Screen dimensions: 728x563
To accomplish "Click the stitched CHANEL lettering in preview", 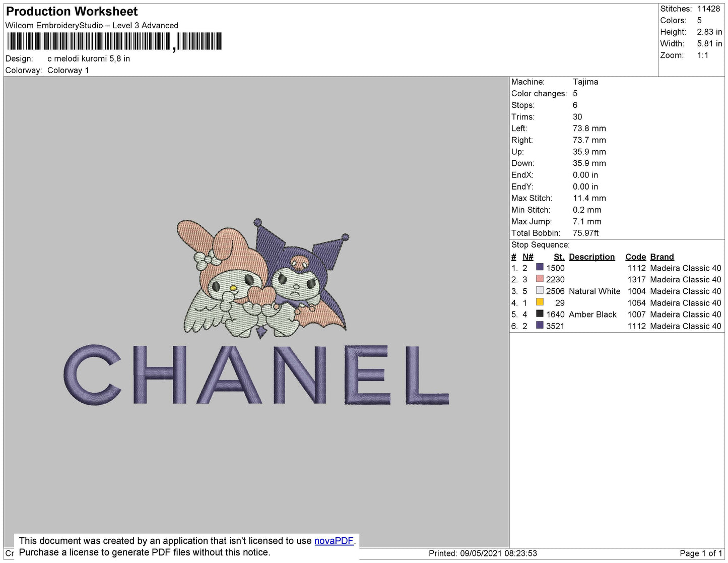I will pyautogui.click(x=256, y=374).
